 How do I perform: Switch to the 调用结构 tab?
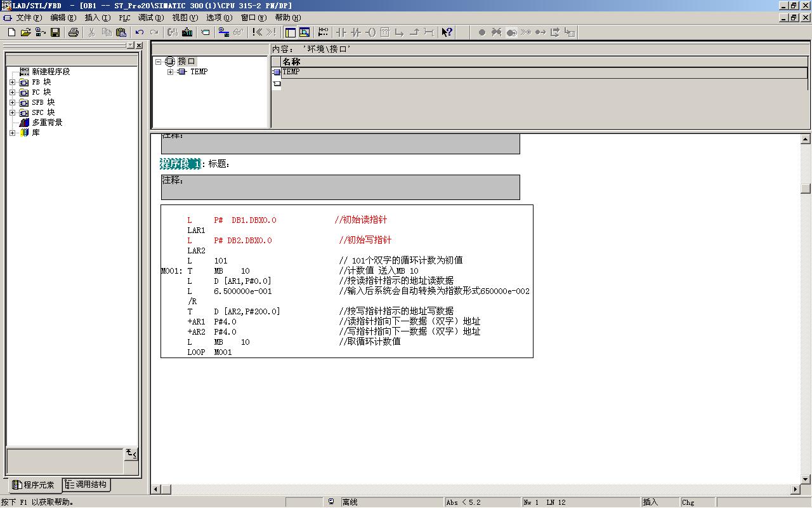pos(86,485)
